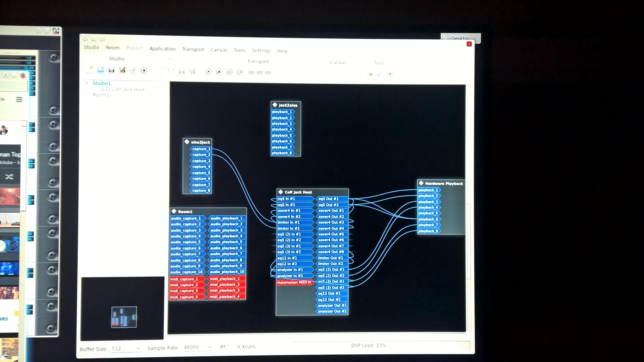The height and width of the screenshot is (362, 644).
Task: Stop the JACK transport
Action: point(219,72)
